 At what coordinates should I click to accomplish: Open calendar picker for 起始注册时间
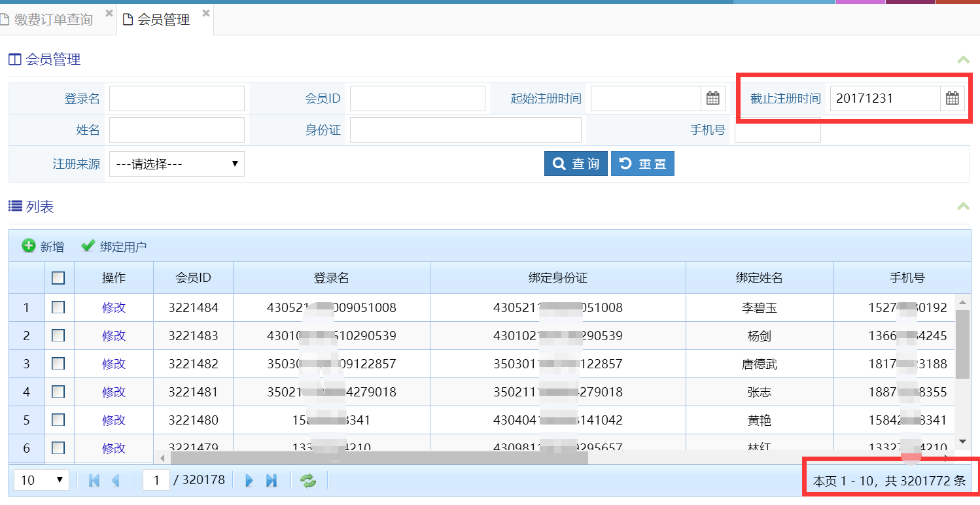pos(713,99)
